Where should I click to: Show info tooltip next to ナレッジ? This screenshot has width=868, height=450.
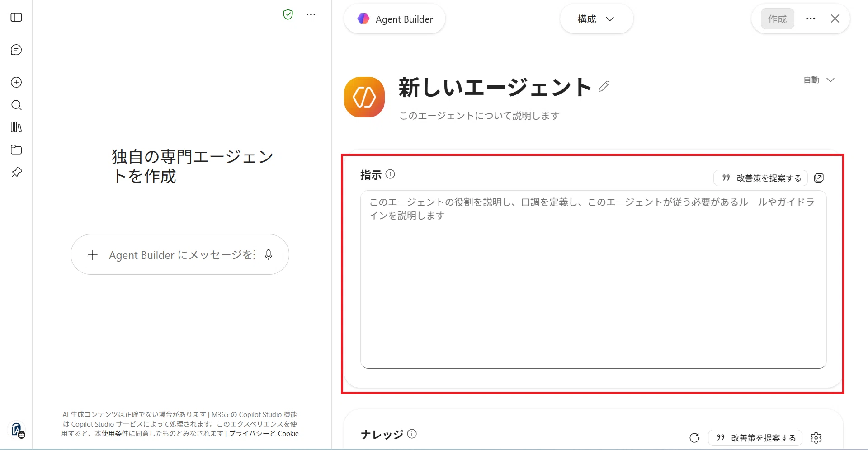(412, 434)
